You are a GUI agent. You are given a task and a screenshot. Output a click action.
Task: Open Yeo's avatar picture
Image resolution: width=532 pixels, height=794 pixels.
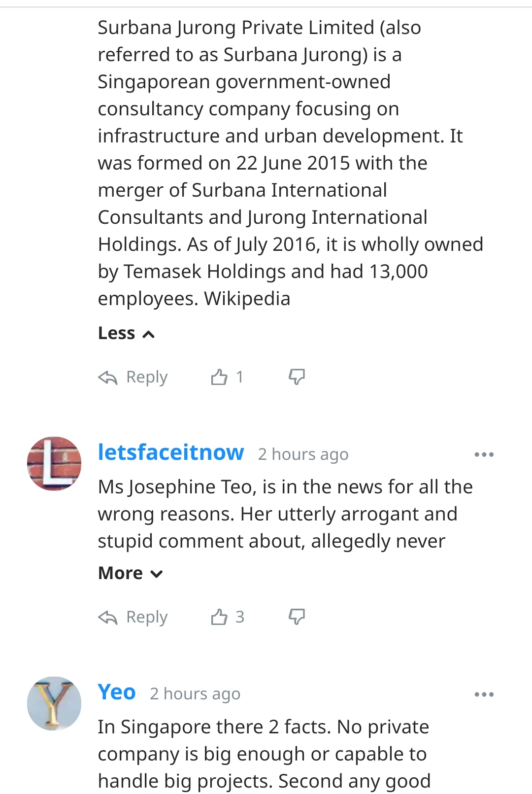[54, 703]
